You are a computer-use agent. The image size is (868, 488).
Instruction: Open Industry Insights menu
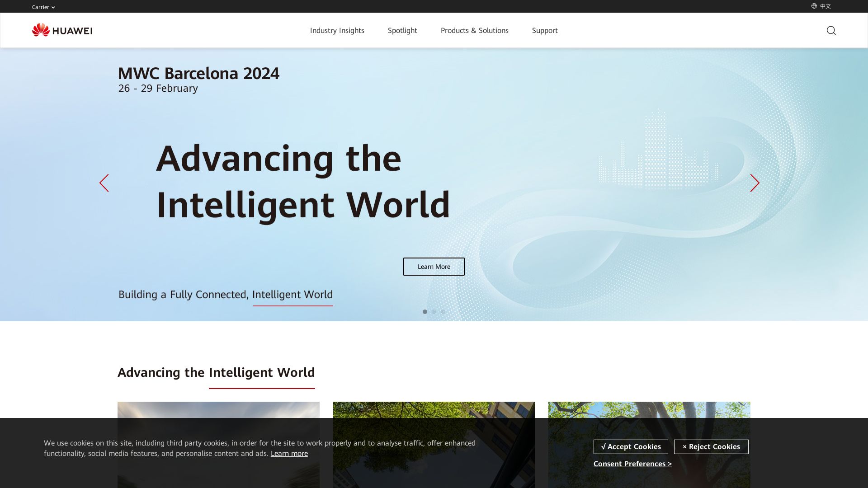[337, 30]
